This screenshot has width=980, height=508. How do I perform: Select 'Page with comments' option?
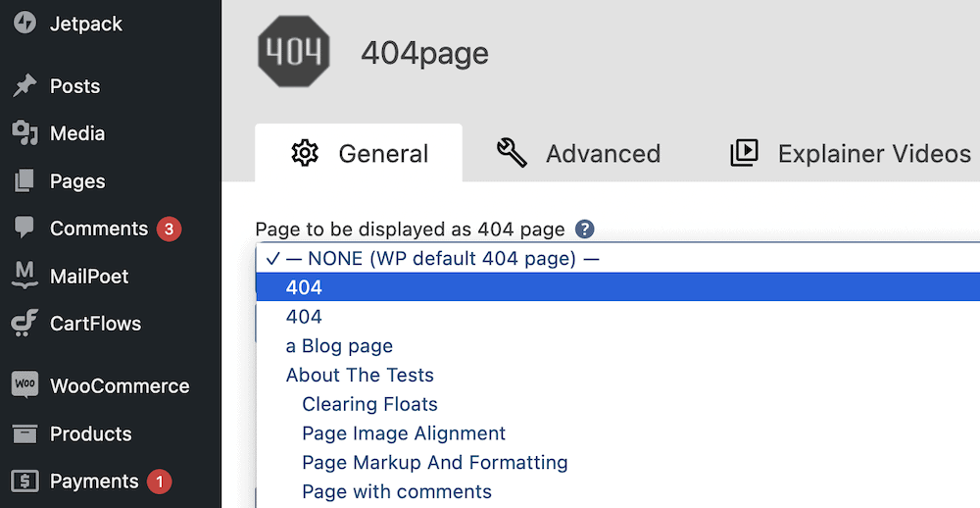pyautogui.click(x=618, y=491)
